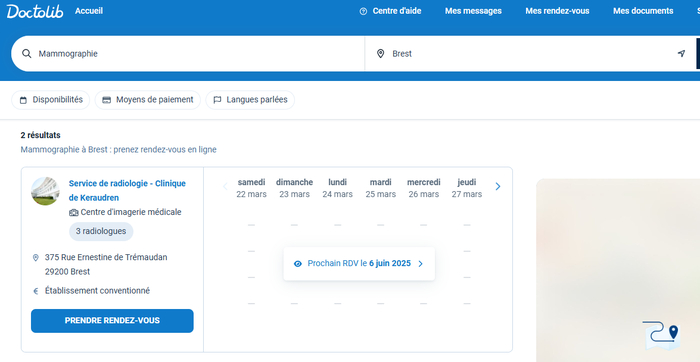Viewport: 700px width, 362px height.
Task: Open Service de radiologie - Clinique de Keraudren
Action: click(127, 191)
